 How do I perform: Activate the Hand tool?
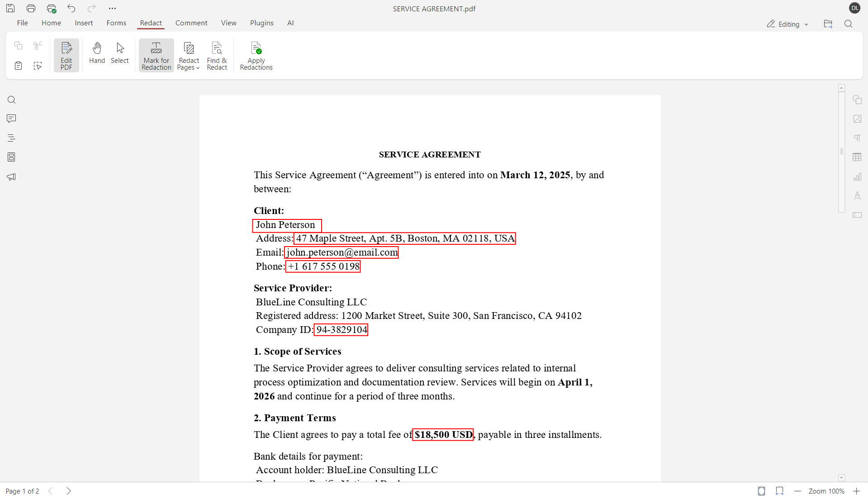pos(97,53)
